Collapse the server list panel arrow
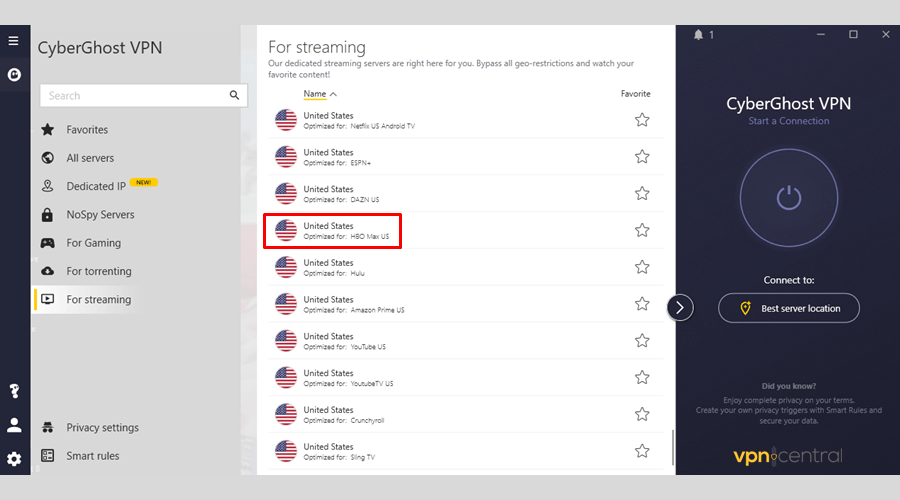Image resolution: width=900 pixels, height=500 pixels. click(x=680, y=307)
